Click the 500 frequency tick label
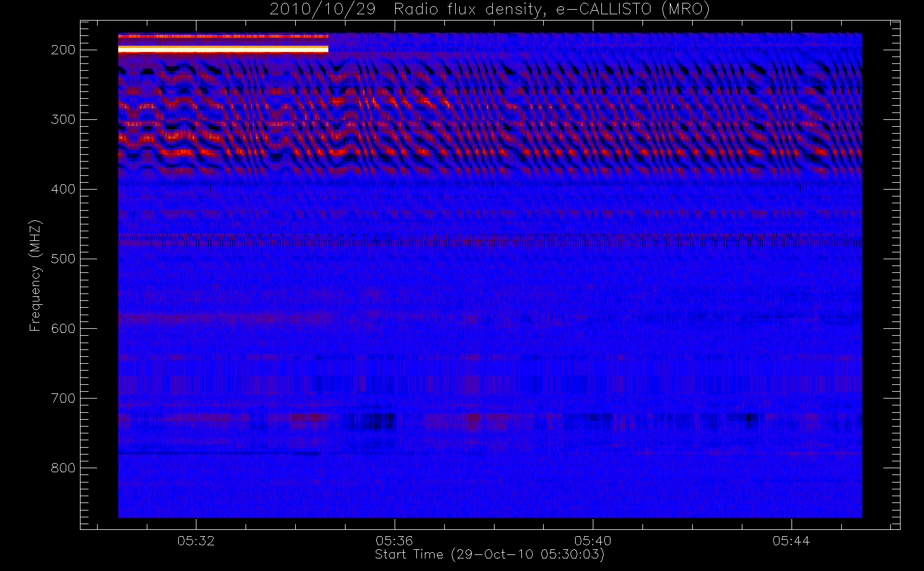The width and height of the screenshot is (924, 571). [x=63, y=259]
